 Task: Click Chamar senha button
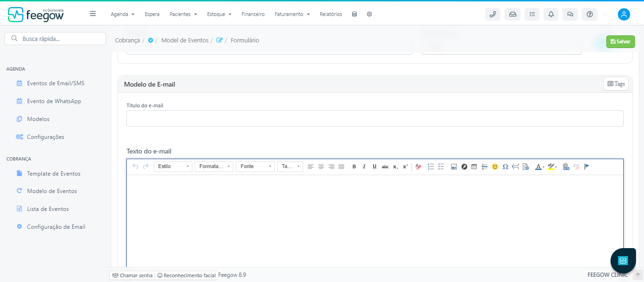pyautogui.click(x=132, y=275)
